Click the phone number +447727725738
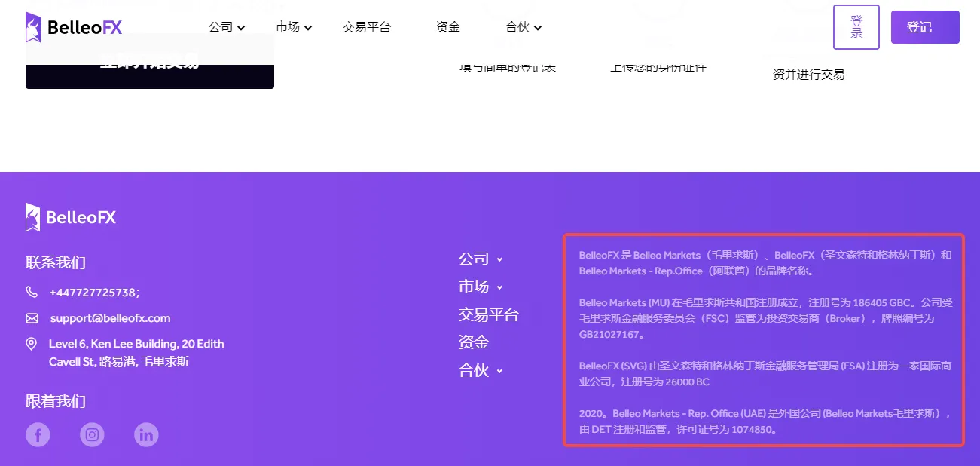980x466 pixels. tap(95, 293)
